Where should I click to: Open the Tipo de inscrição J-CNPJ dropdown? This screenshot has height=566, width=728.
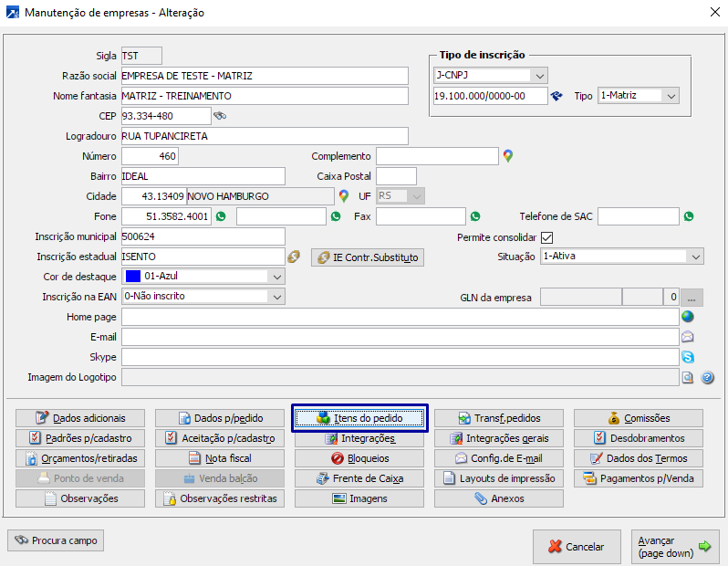pyautogui.click(x=539, y=75)
